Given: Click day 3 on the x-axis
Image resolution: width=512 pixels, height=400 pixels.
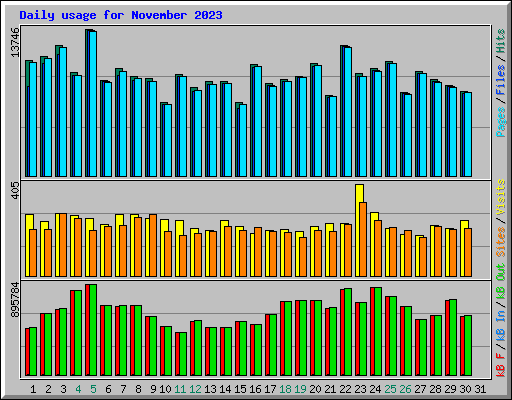Looking at the screenshot, I should click(x=63, y=389).
